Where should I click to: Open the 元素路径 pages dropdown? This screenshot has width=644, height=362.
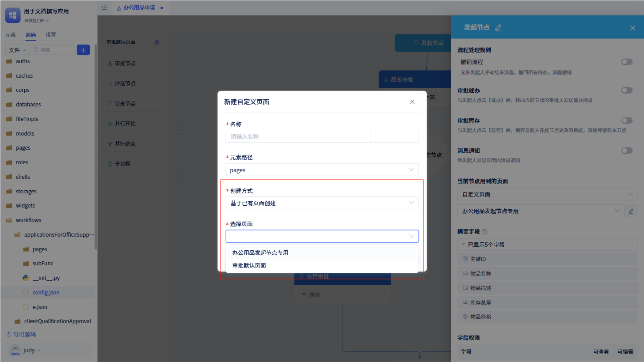point(322,170)
